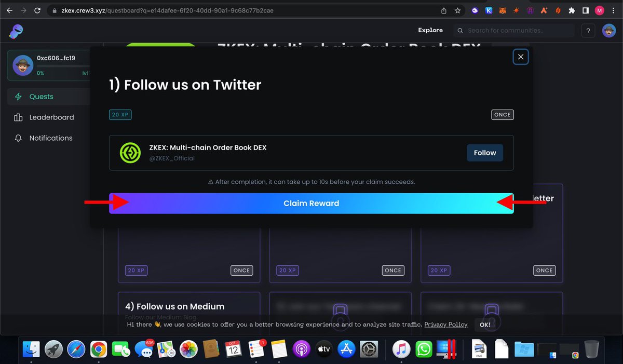Screen dimensions: 623x364
Task: Click the Crew3 logo at top left
Action: [16, 31]
